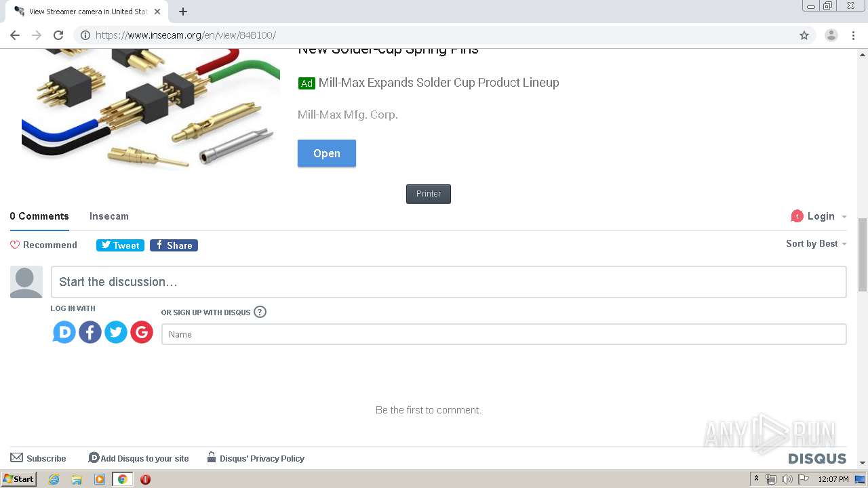868x488 pixels.
Task: Switch to the 0 Comments tab
Action: click(39, 216)
